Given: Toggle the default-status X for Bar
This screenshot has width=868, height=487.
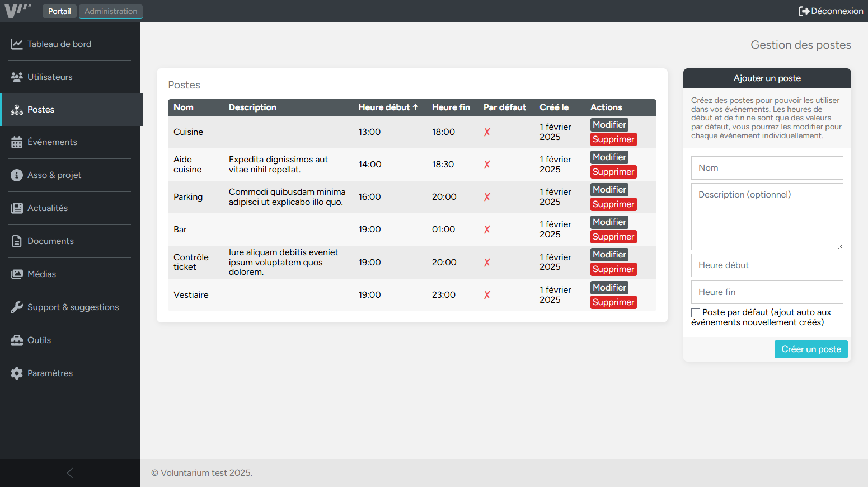Looking at the screenshot, I should (x=487, y=229).
